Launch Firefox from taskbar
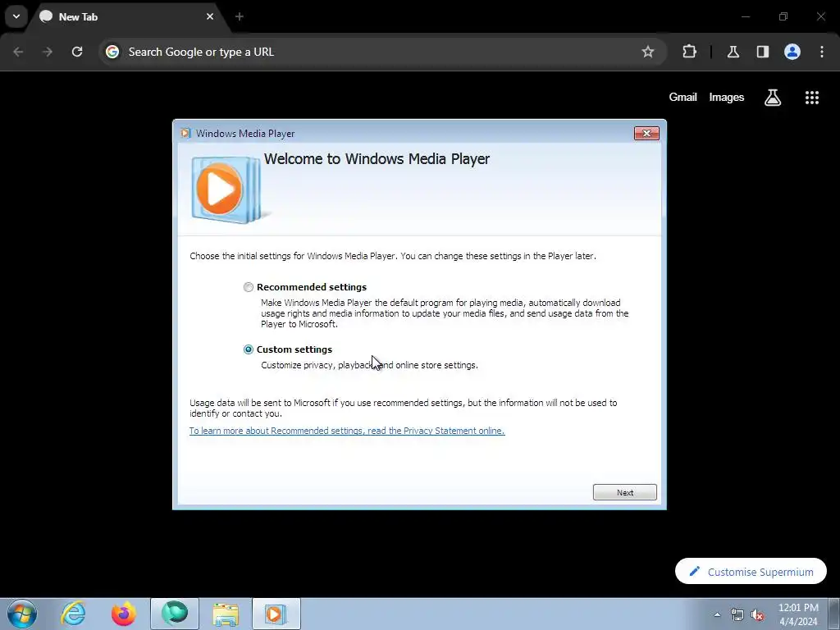This screenshot has height=630, width=840. (x=123, y=614)
